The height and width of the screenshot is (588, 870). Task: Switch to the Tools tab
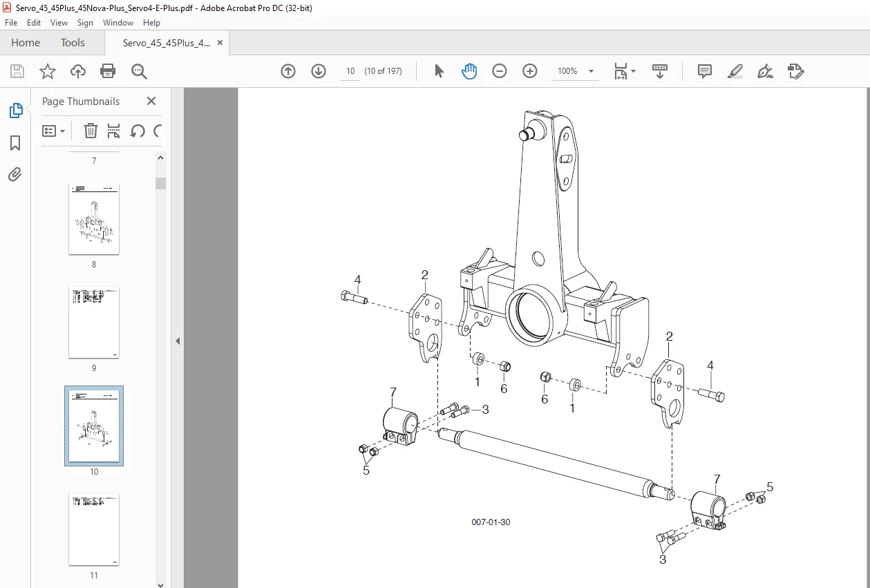click(73, 43)
